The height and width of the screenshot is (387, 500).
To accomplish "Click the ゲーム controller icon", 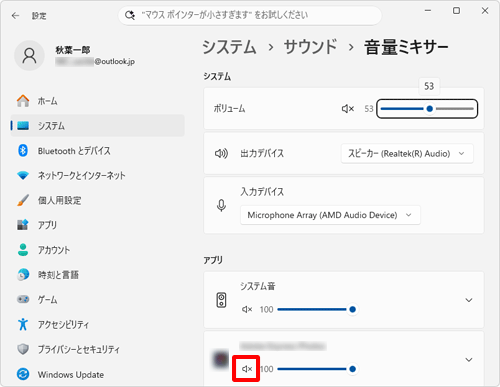I will [x=23, y=299].
